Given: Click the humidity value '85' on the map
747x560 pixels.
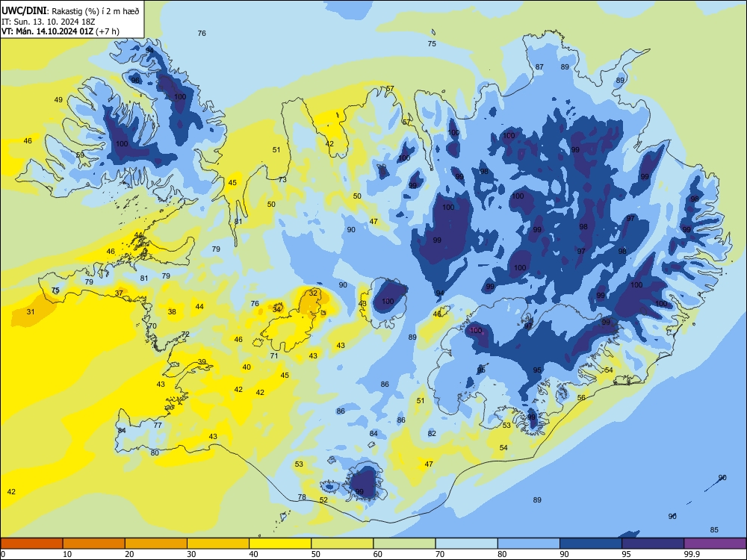Looking at the screenshot, I should click(x=714, y=530).
